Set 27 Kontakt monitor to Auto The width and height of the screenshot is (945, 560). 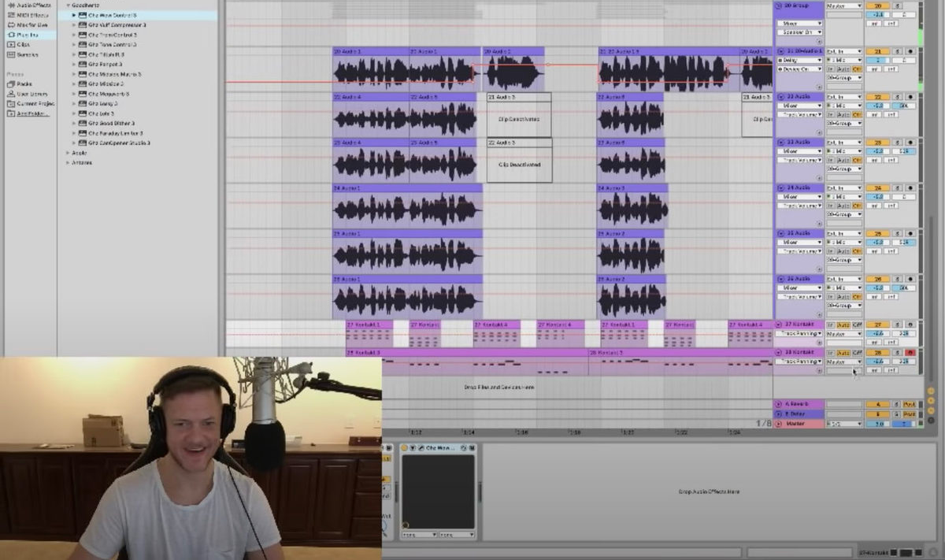[x=843, y=325]
